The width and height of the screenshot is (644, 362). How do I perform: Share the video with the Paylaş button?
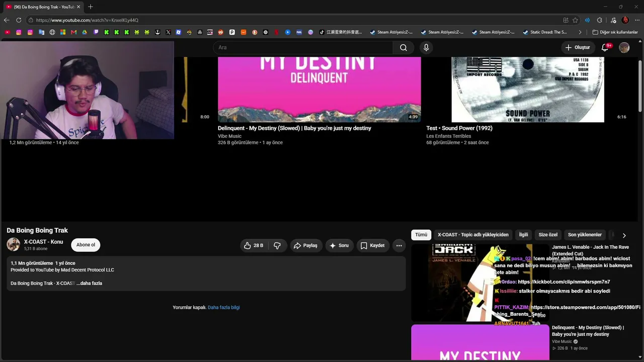click(305, 245)
